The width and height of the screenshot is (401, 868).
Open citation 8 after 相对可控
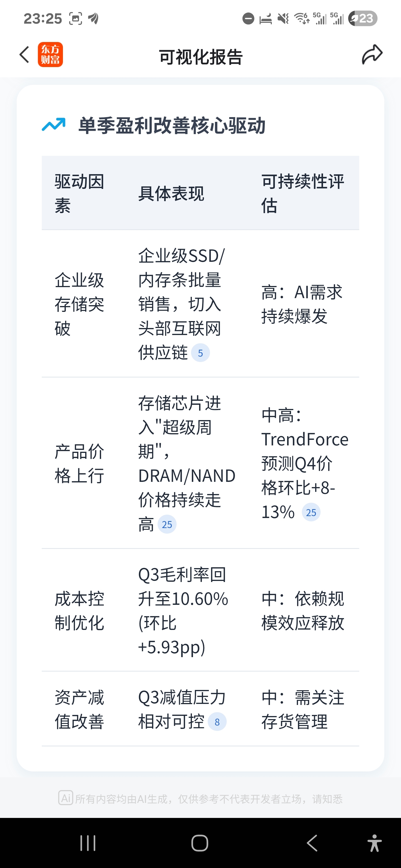[217, 722]
